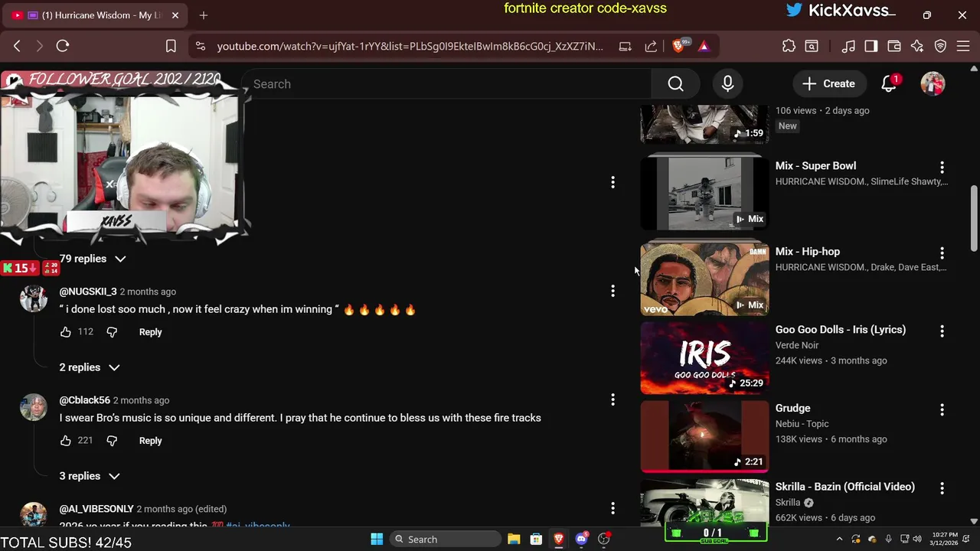Click the page vertical scrollbar thumb

coord(974,217)
